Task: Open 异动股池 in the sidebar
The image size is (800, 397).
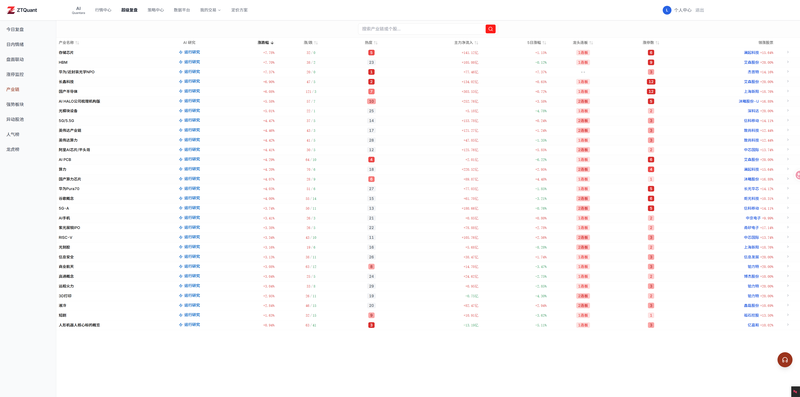Action: pos(15,119)
